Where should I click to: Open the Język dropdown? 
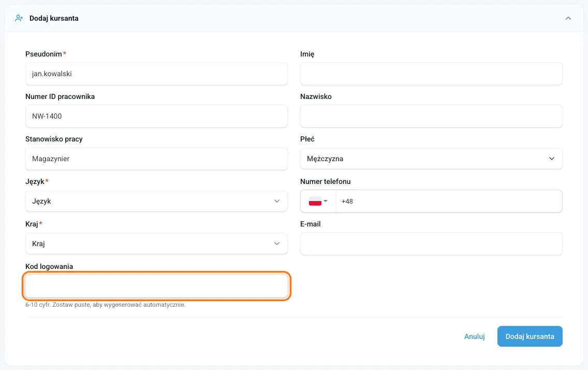tap(156, 201)
